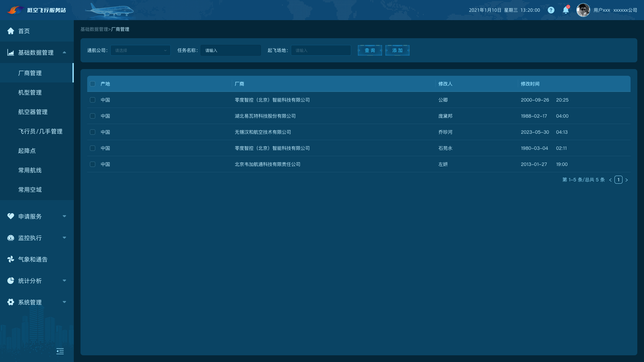Viewport: 644px width, 362px height.
Task: Check the row modified by 石苑永
Action: click(x=93, y=148)
